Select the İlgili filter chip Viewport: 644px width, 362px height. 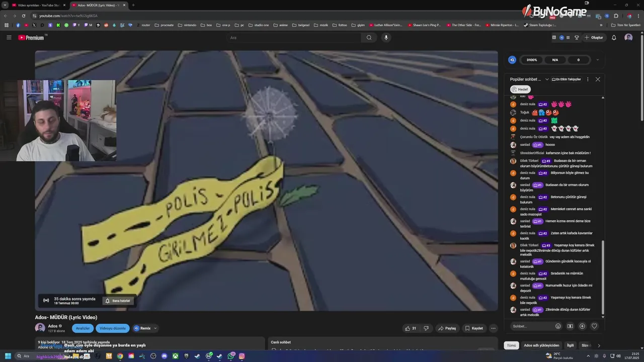tap(571, 345)
